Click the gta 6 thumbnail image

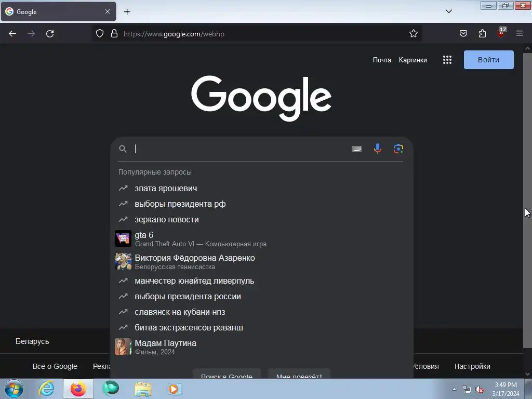pyautogui.click(x=123, y=238)
